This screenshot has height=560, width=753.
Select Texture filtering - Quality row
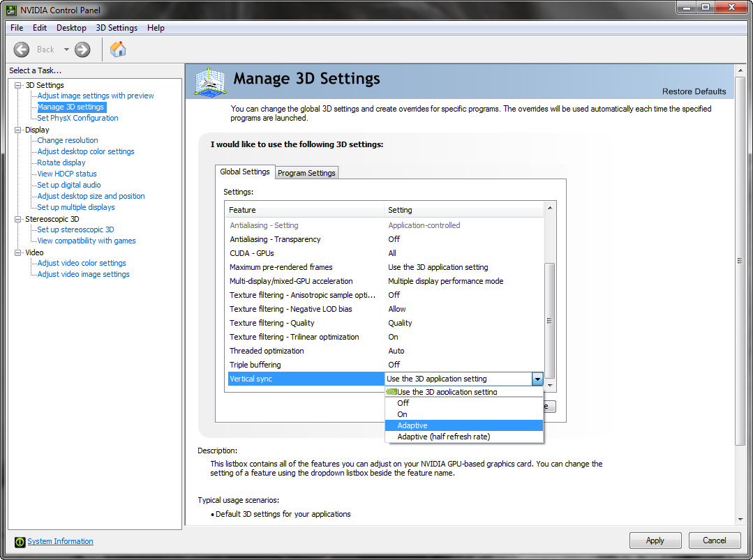pos(385,323)
